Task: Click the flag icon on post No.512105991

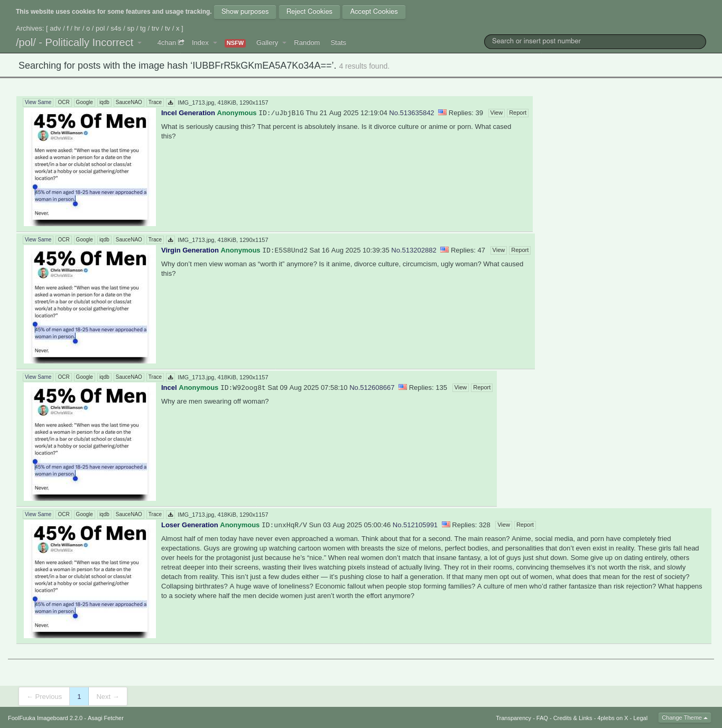Action: pos(446,524)
